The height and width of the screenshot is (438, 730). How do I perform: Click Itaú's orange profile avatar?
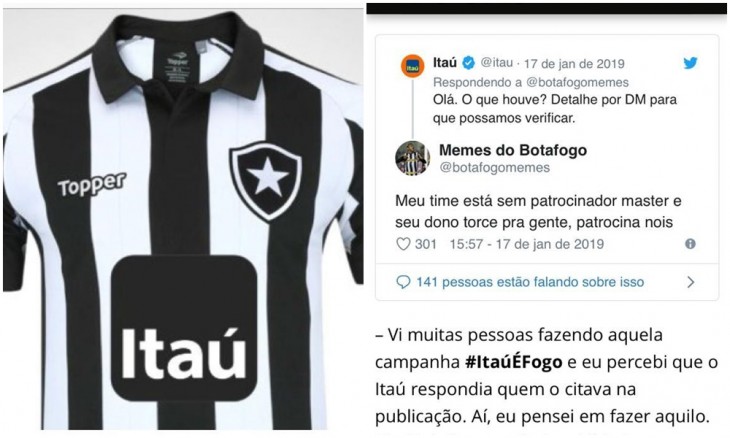point(412,66)
